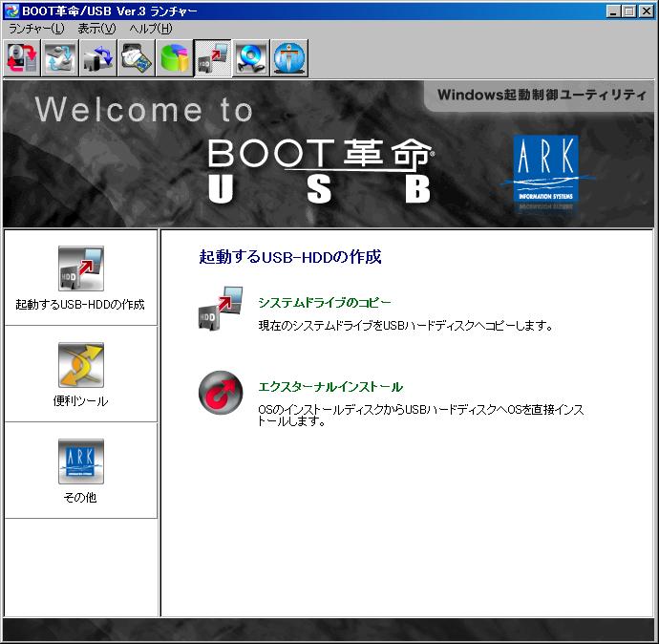The width and height of the screenshot is (659, 644).
Task: Click the colorful pie chart partition icon
Action: click(x=175, y=58)
